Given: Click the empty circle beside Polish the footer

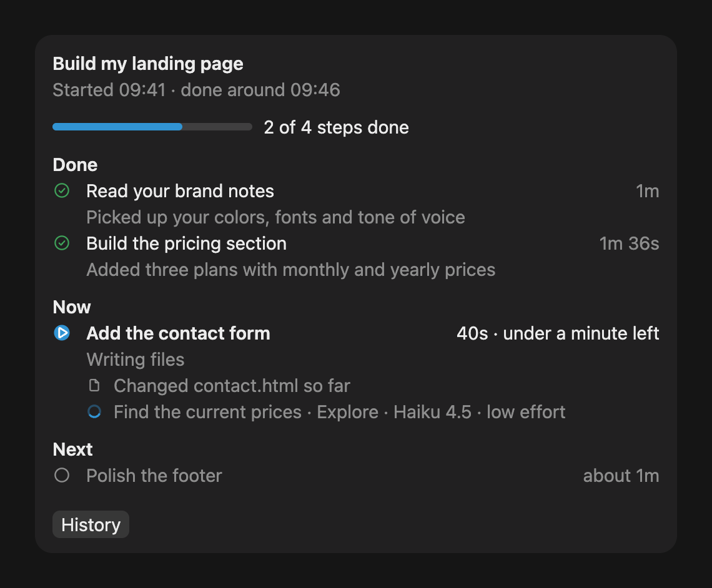Looking at the screenshot, I should (62, 476).
